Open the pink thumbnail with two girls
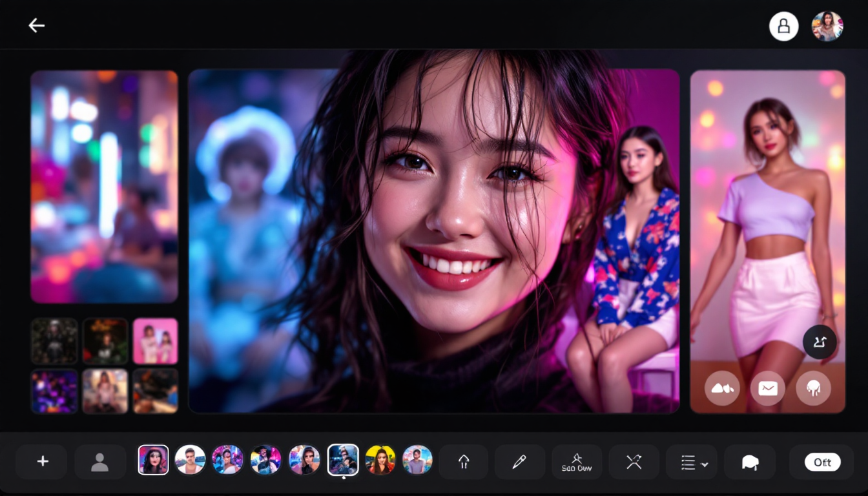868x496 pixels. tap(155, 341)
